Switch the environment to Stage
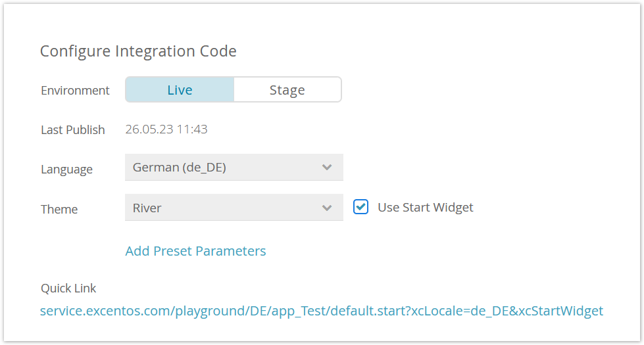Viewport: 644px width, 345px height. coord(287,90)
